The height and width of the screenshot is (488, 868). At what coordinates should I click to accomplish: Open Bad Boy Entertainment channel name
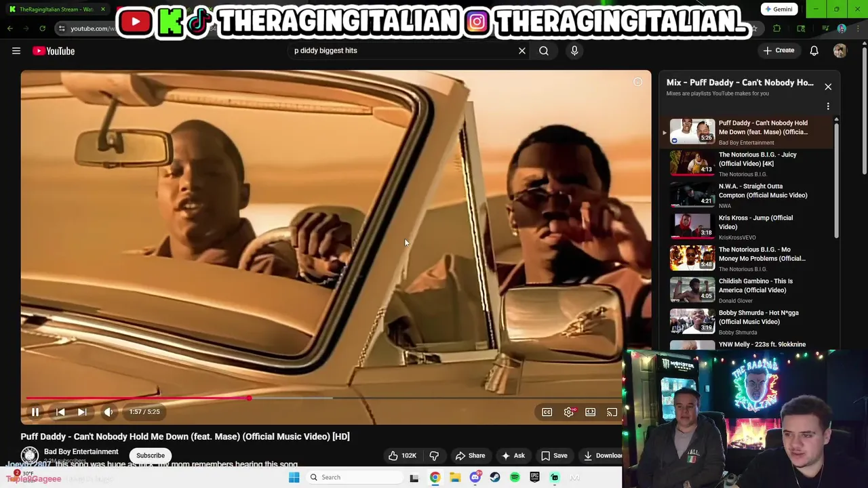pyautogui.click(x=81, y=452)
